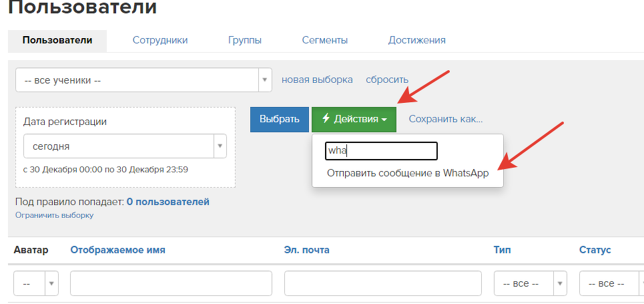Image resolution: width=644 pixels, height=304 pixels.
Task: Click the 'сбросить' link
Action: tap(387, 80)
